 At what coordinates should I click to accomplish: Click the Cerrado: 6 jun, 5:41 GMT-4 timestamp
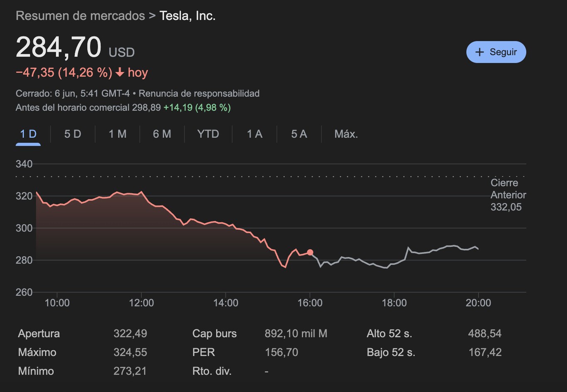tap(73, 93)
